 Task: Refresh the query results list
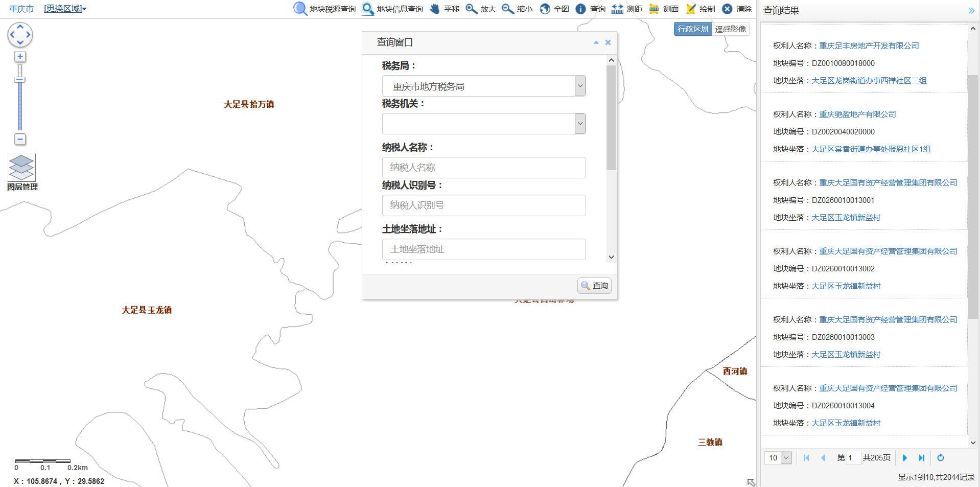[940, 458]
